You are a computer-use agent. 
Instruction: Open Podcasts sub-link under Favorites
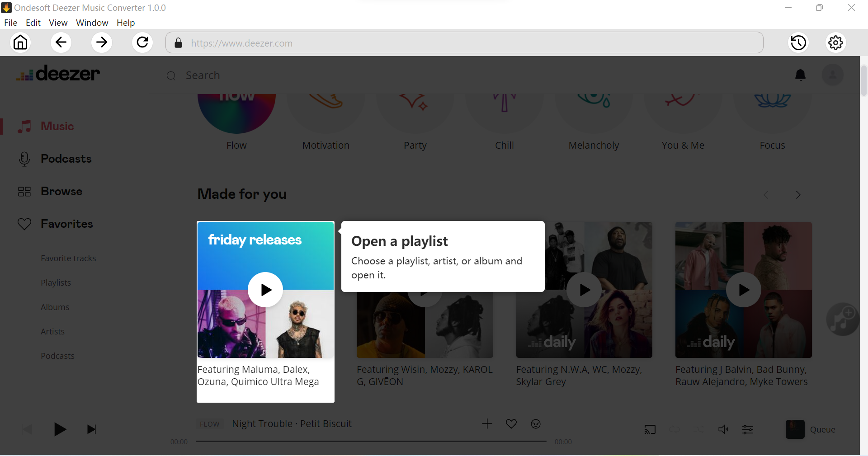pos(57,356)
